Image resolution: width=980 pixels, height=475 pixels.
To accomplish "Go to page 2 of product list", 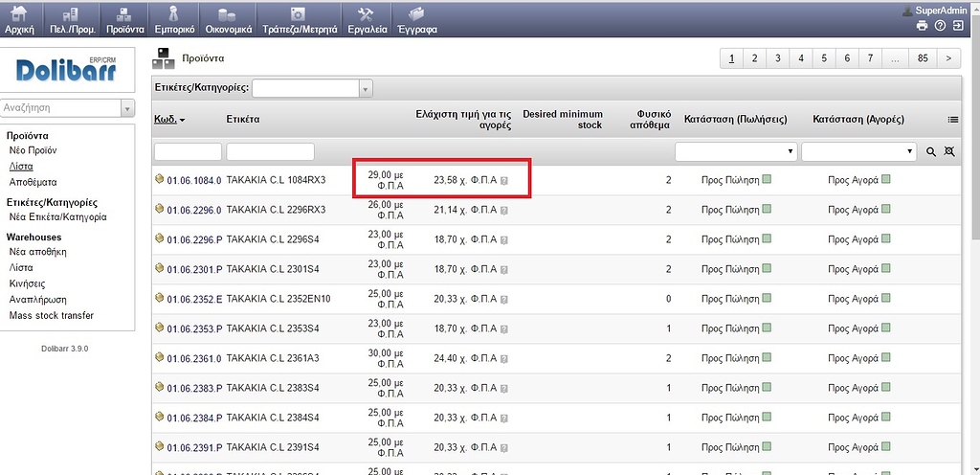I will (754, 58).
